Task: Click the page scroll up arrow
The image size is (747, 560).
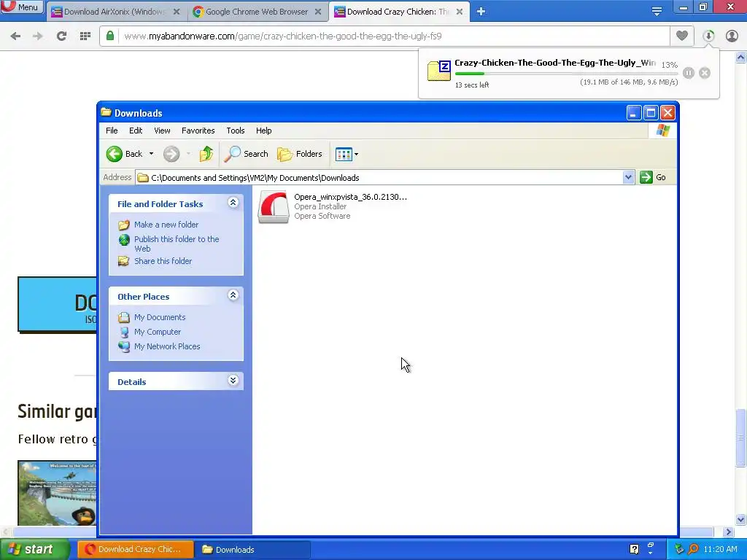Action: [x=740, y=58]
